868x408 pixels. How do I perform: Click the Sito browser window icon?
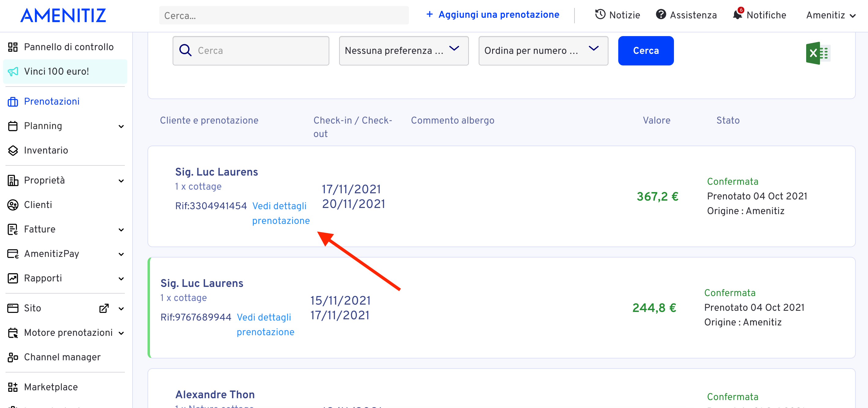(x=13, y=308)
